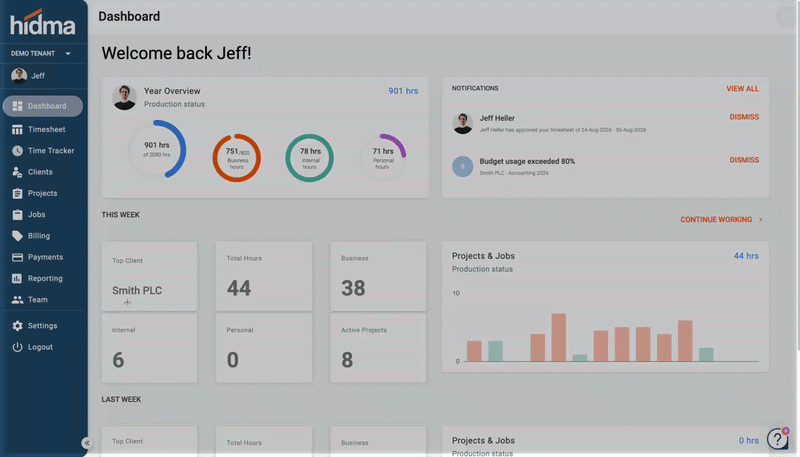Screen dimensions: 800x457
Task: Open Jeff's profile avatar in sidebar
Action: [19, 76]
